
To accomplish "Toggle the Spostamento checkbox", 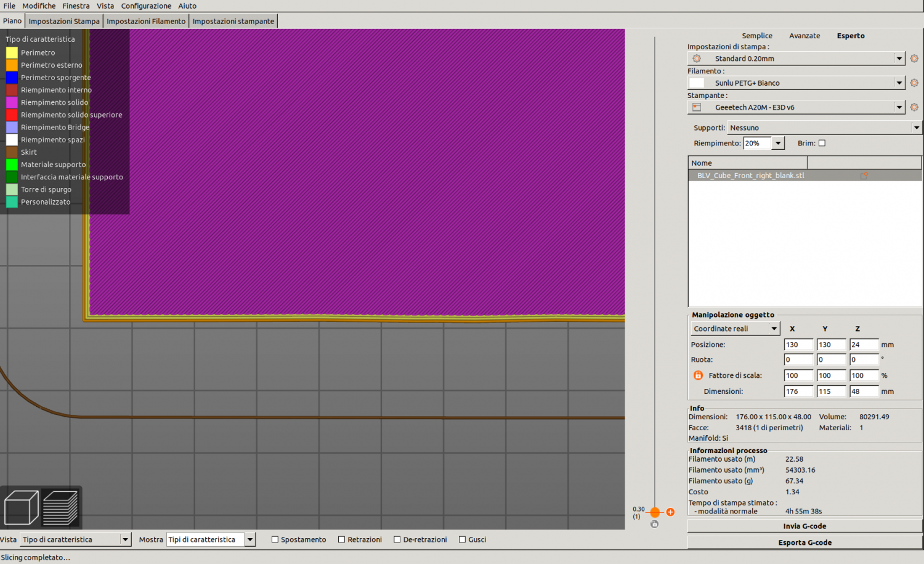I will 275,539.
